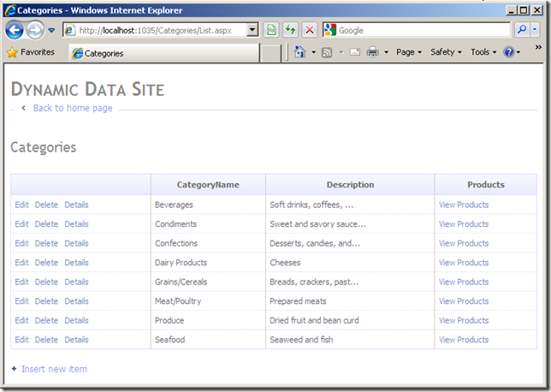The height and width of the screenshot is (392, 551).
Task: Expand the address bar URL dropdown
Action: (x=252, y=30)
